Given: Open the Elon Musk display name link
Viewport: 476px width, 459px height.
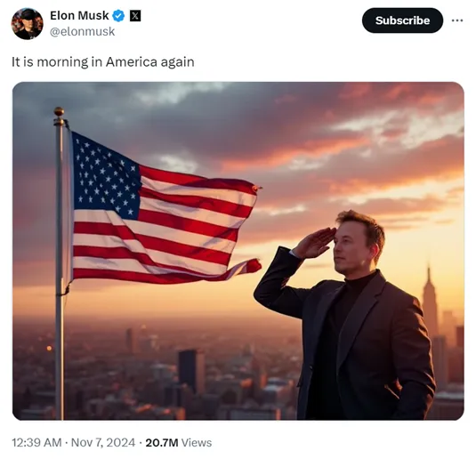Looking at the screenshot, I should 79,15.
